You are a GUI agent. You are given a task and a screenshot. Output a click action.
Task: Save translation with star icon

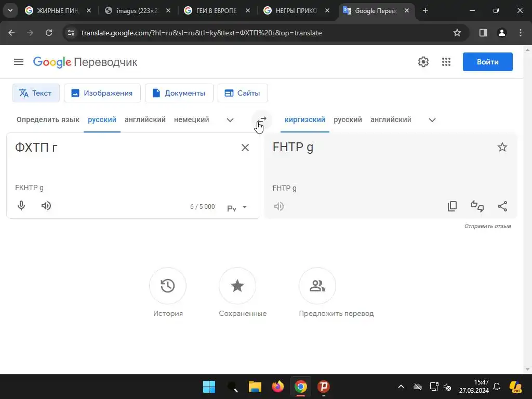(x=502, y=147)
